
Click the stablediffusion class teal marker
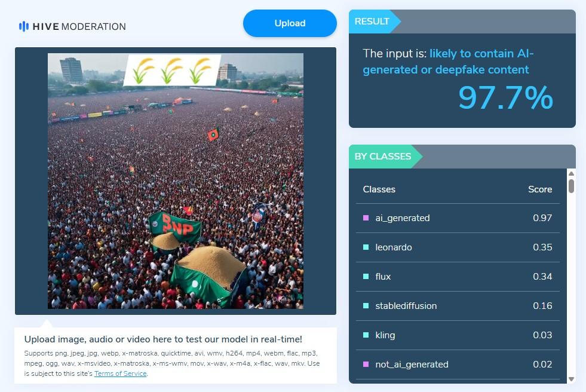(366, 306)
